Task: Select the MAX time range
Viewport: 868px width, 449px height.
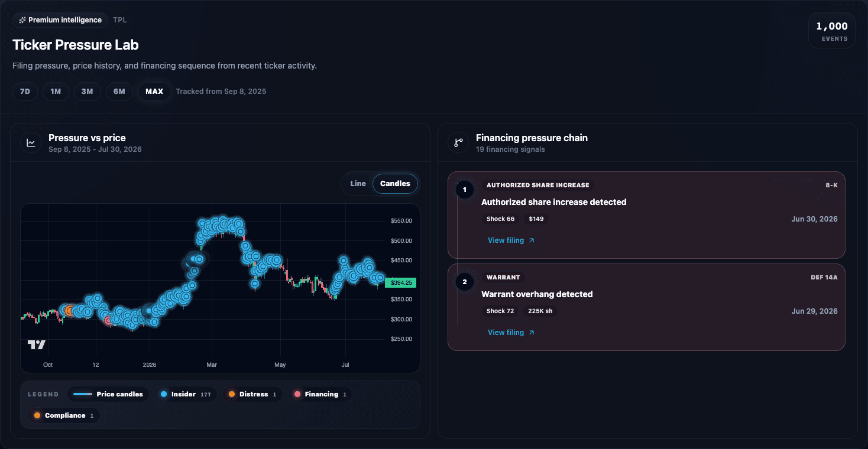Action: click(154, 92)
